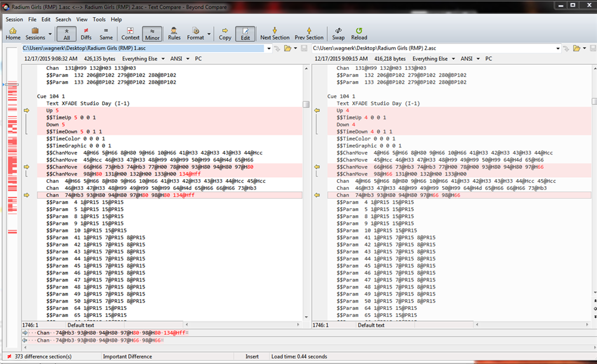Image resolution: width=597 pixels, height=364 pixels.
Task: Expand left file path history dropdown
Action: (x=269, y=48)
